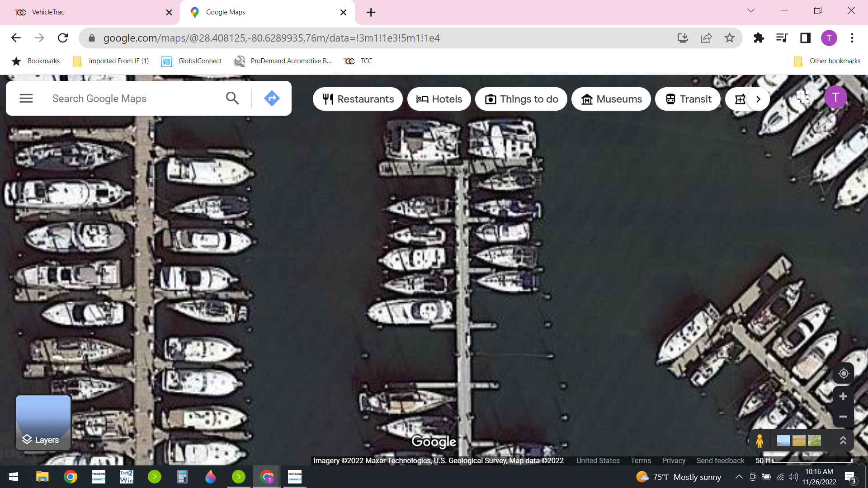Expand the imagery strip with double chevron

[843, 441]
